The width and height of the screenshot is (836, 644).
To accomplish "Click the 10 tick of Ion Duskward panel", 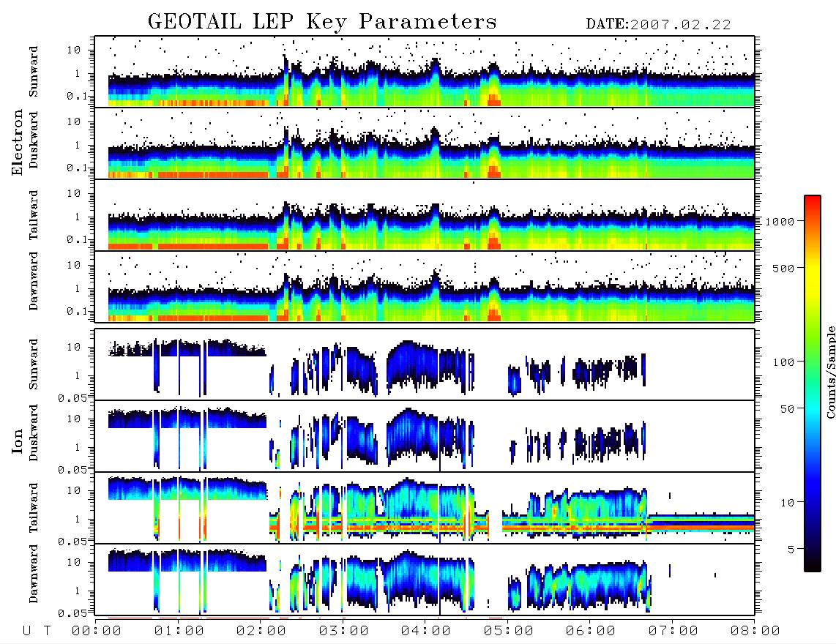I will tap(74, 419).
